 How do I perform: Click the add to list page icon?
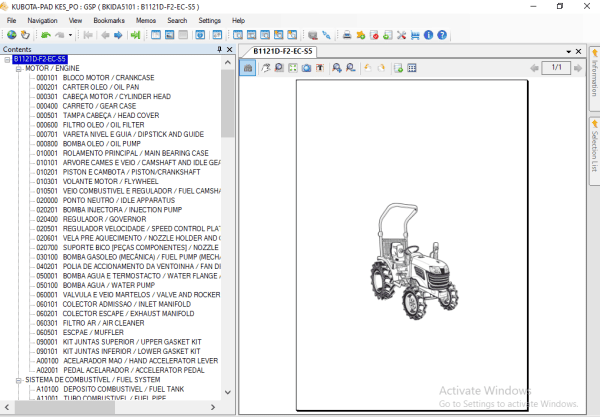(x=398, y=68)
